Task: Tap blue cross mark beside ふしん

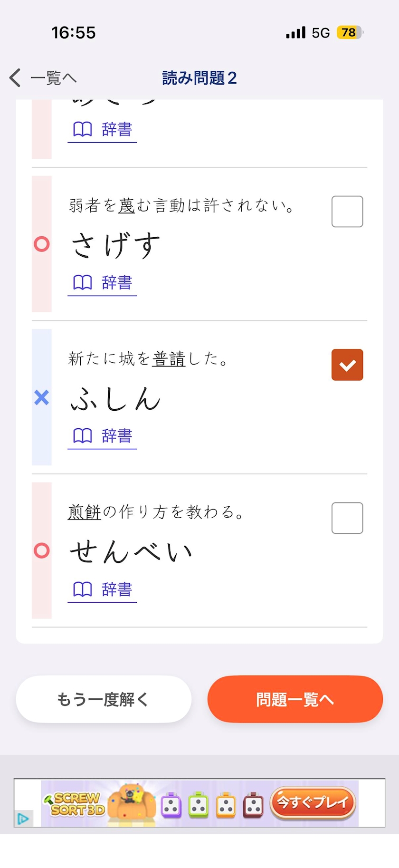Action: 42,397
